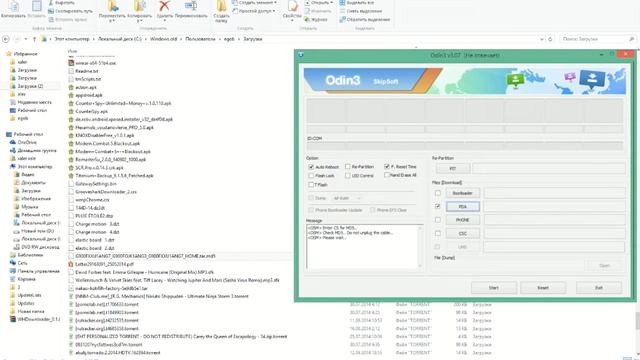Click Select all (Выделить все) in ribbon
Image resolution: width=640 pixels, height=360 pixels.
[356, 3]
